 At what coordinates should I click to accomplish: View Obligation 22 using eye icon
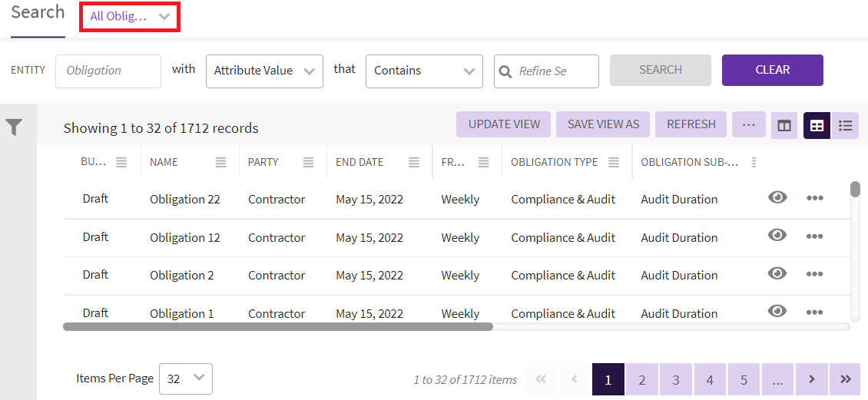777,197
